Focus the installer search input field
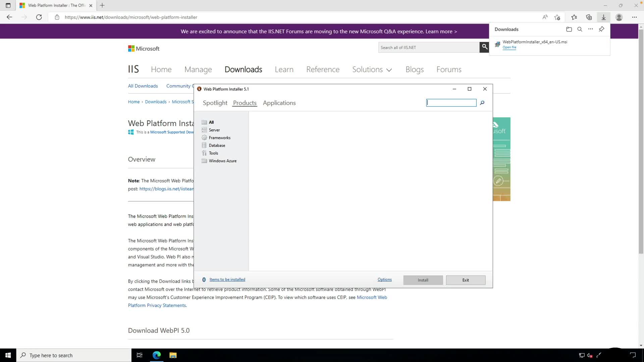 (451, 103)
